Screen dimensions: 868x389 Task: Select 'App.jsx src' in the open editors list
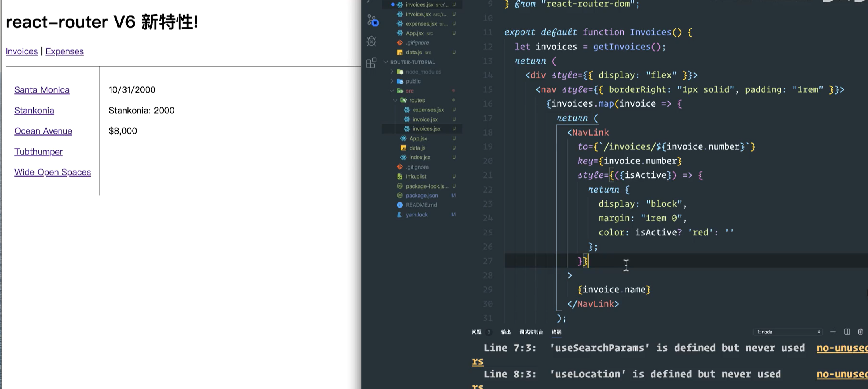pos(422,33)
